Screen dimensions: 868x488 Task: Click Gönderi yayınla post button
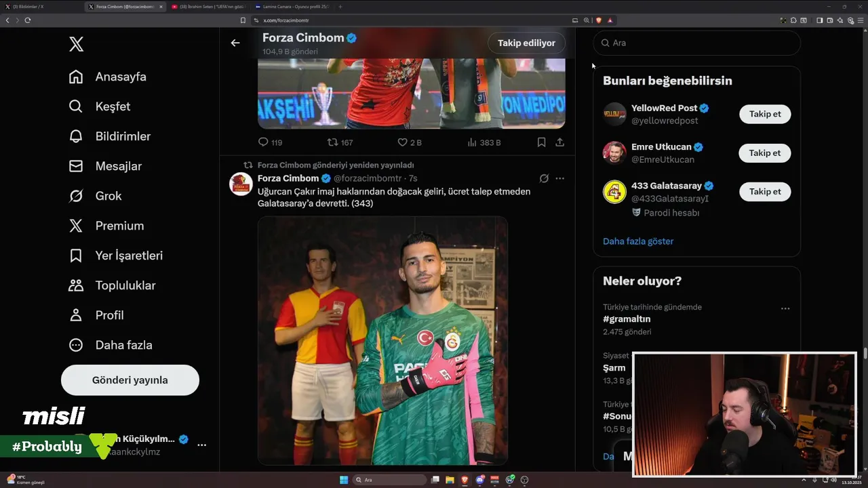coord(130,380)
